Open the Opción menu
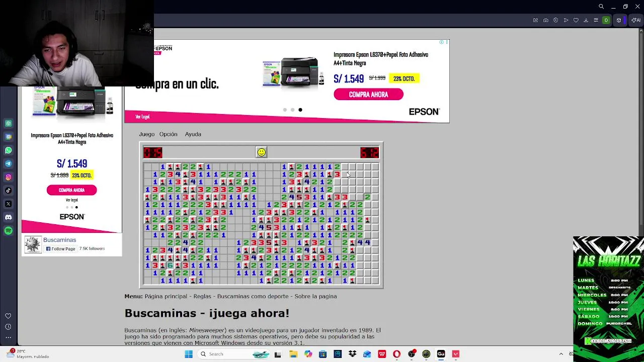The height and width of the screenshot is (362, 644). (169, 134)
